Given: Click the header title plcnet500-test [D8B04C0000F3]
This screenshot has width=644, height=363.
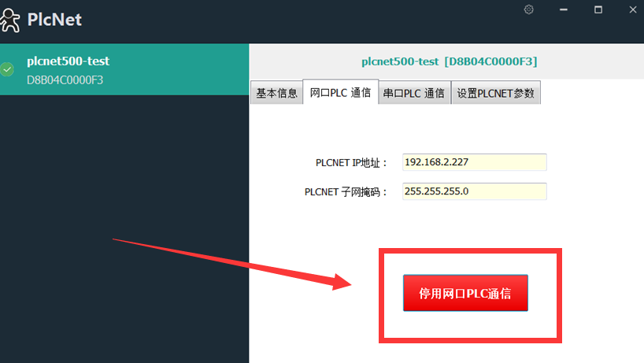Looking at the screenshot, I should [449, 61].
